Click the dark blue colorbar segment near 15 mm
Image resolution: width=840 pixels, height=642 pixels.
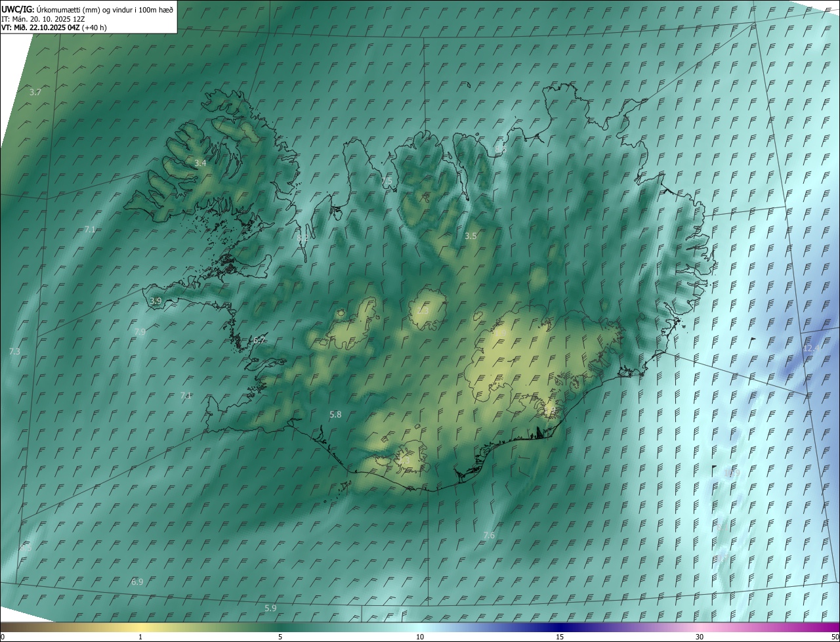[x=560, y=627]
